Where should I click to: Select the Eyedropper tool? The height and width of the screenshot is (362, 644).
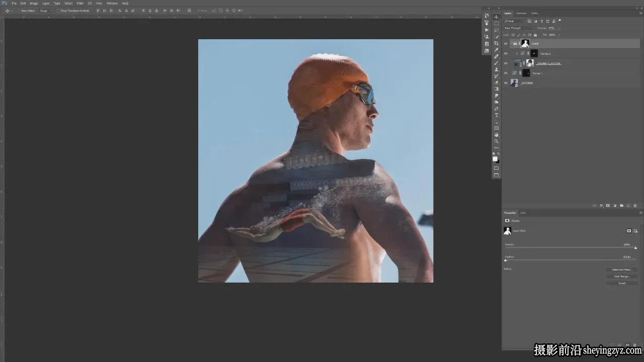click(497, 50)
